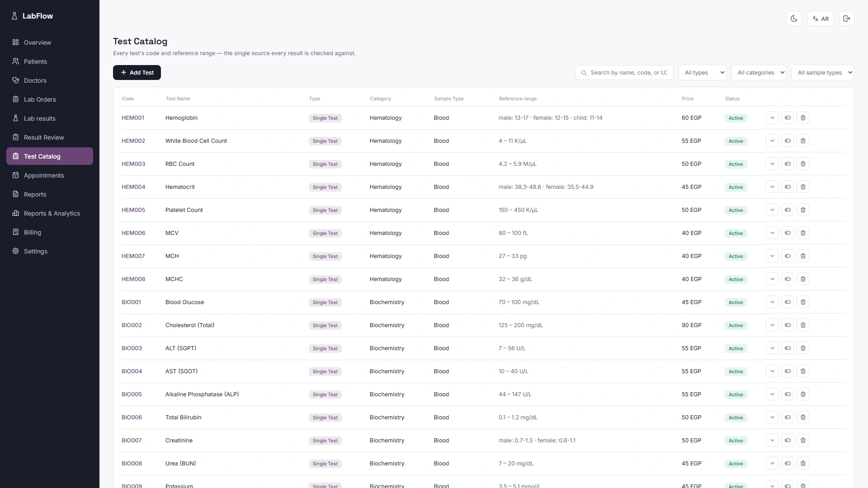The image size is (868, 488).
Task: Expand the White Blood Cell Count row
Action: click(x=772, y=141)
